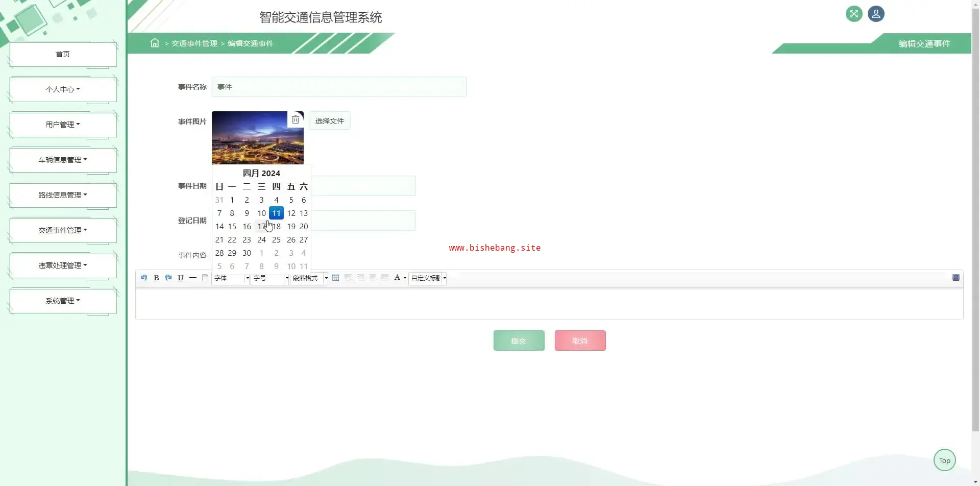The height and width of the screenshot is (486, 980).
Task: Jump back up with the Top button
Action: click(944, 460)
